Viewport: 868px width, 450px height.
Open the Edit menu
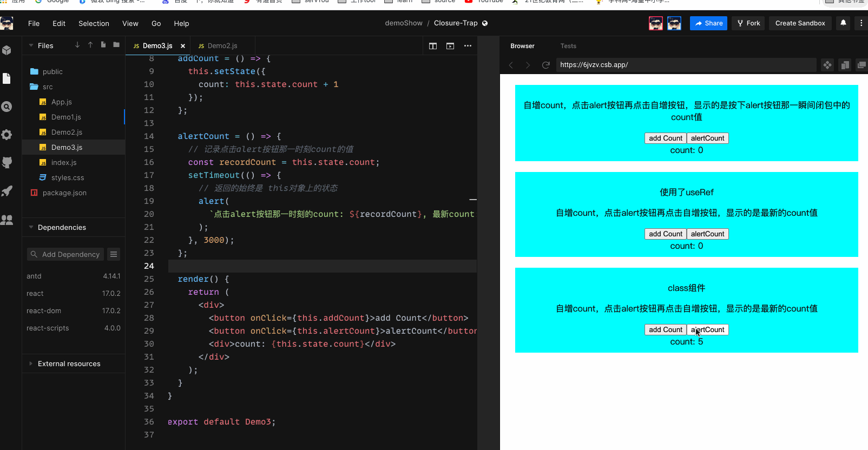click(x=59, y=23)
